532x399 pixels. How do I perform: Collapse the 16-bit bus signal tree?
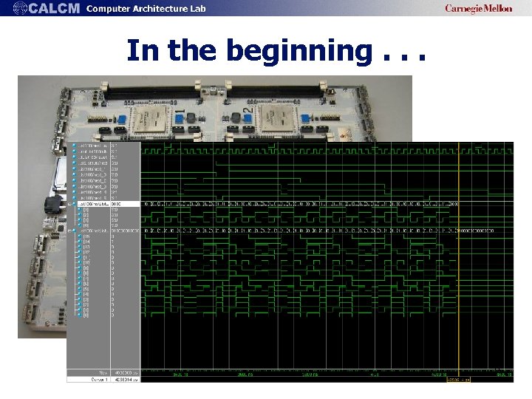coord(69,231)
